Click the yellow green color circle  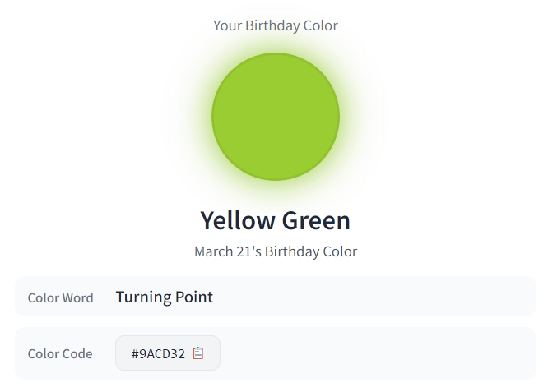click(x=276, y=117)
